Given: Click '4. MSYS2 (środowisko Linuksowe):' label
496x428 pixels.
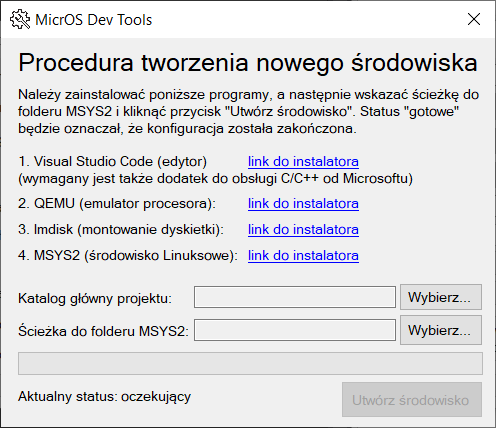Looking at the screenshot, I should point(128,256).
